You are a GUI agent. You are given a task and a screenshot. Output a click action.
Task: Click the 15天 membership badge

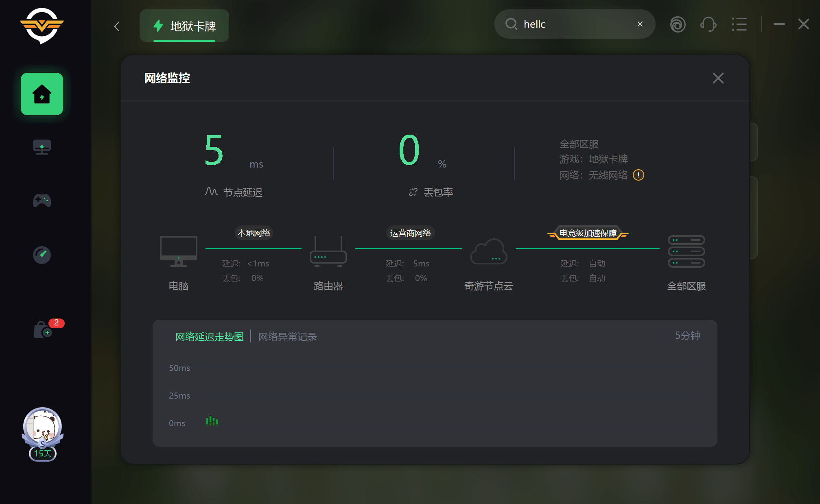click(x=43, y=454)
